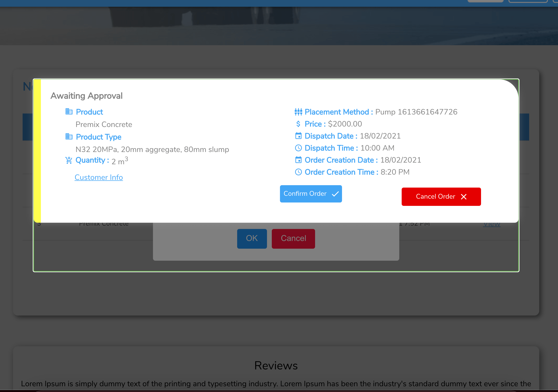Click the calendar icon beside Dispatch Date

[298, 136]
